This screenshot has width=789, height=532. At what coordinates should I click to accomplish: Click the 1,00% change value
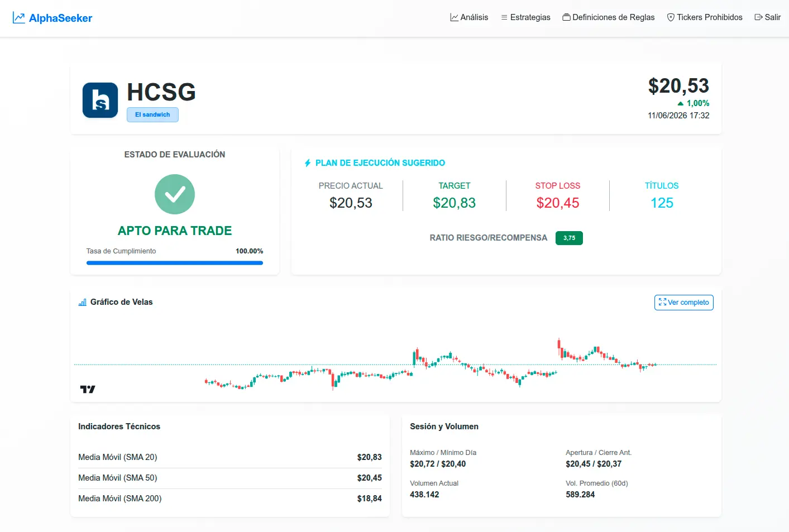tap(698, 103)
